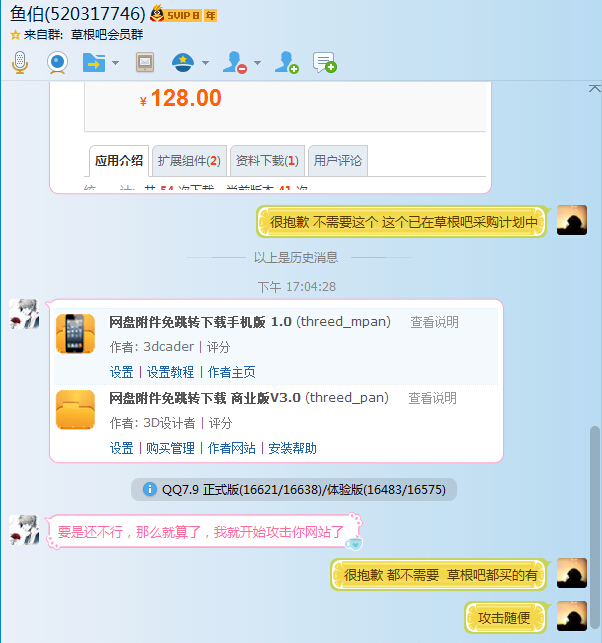Click the block contact icon
The height and width of the screenshot is (643, 602).
coord(235,63)
